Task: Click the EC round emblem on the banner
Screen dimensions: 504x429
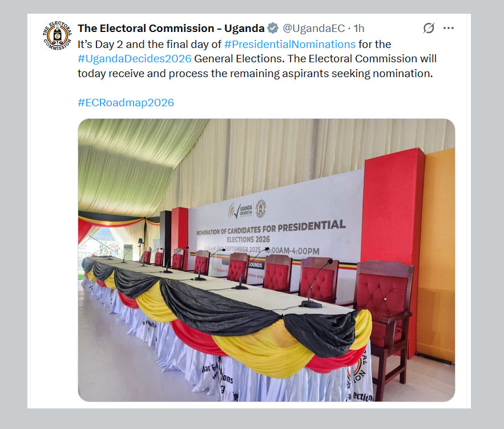Action: (x=261, y=209)
